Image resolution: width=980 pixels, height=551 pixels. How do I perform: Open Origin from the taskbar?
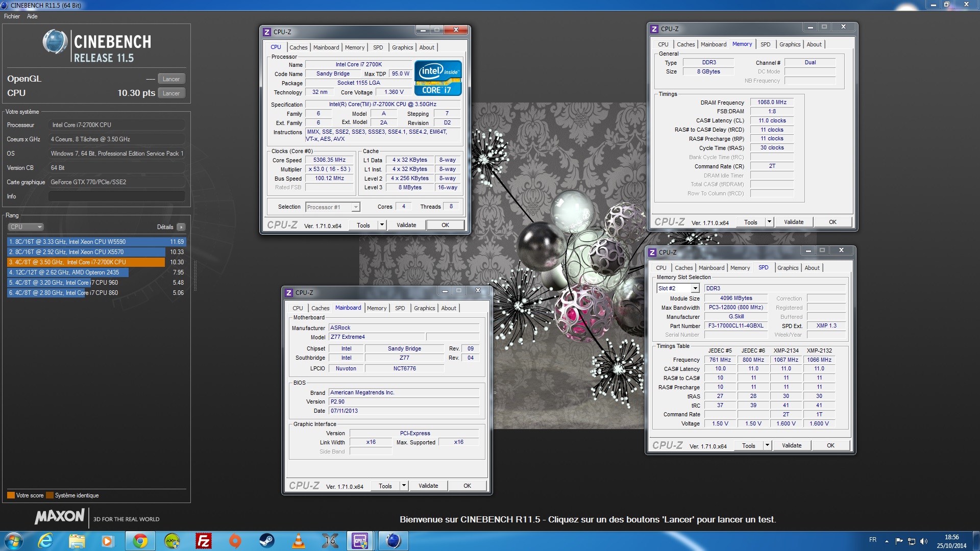click(235, 541)
